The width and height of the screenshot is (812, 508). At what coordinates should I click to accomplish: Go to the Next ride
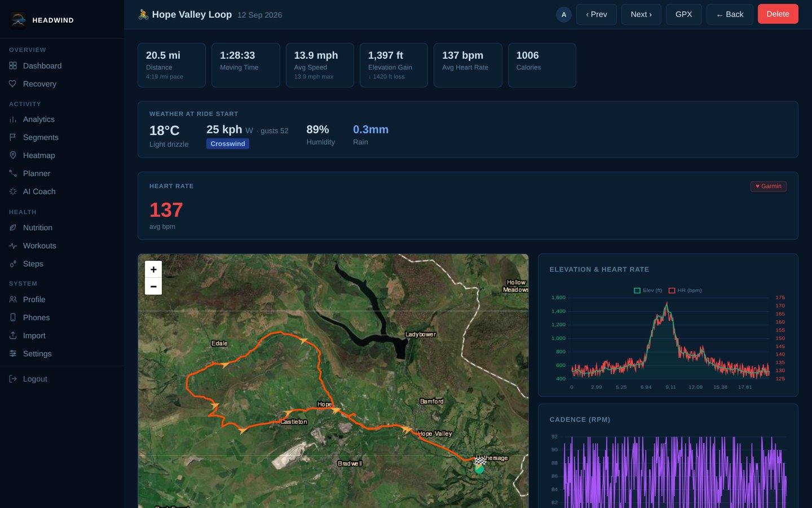coord(641,15)
